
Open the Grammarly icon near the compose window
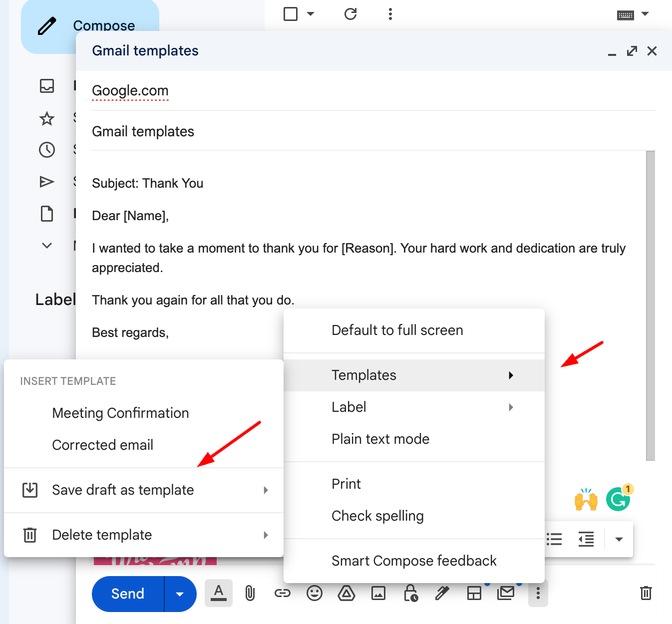tap(618, 498)
